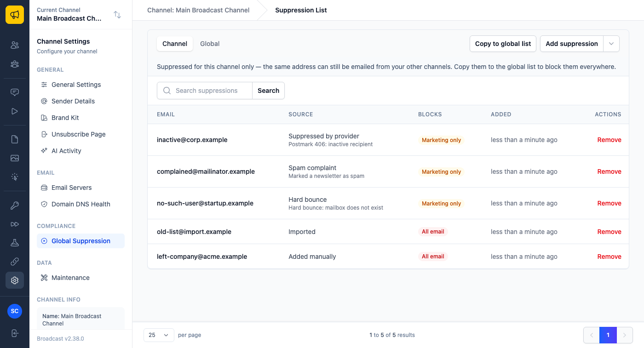Switch to the Channel tab
644x348 pixels.
(175, 44)
